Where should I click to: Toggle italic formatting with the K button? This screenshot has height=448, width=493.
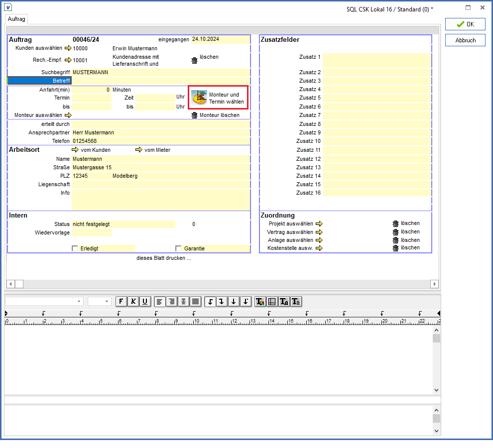(133, 301)
